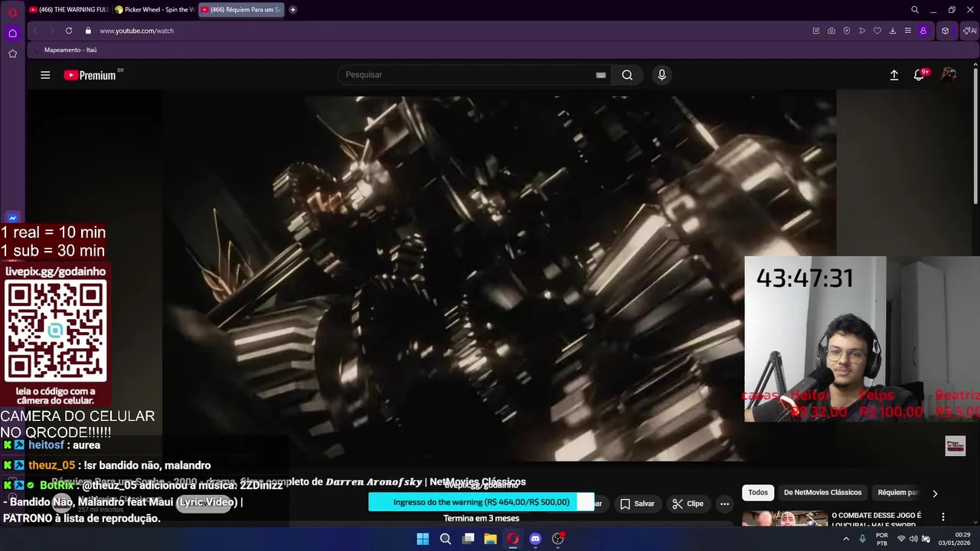Open Opera bookmarks star in sidebar
The image size is (980, 551).
(x=12, y=54)
